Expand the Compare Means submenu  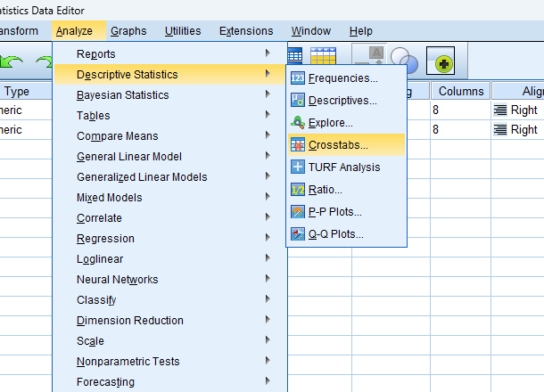[x=118, y=136]
